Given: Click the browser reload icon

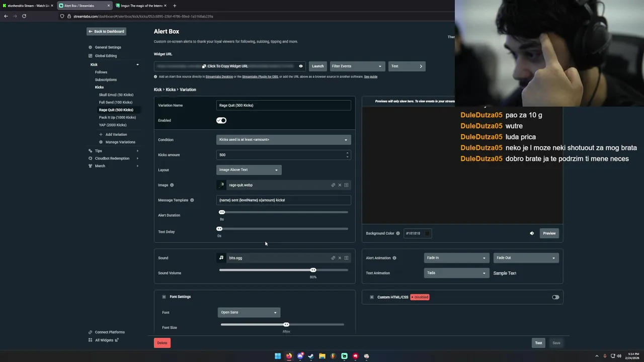Looking at the screenshot, I should [x=24, y=16].
